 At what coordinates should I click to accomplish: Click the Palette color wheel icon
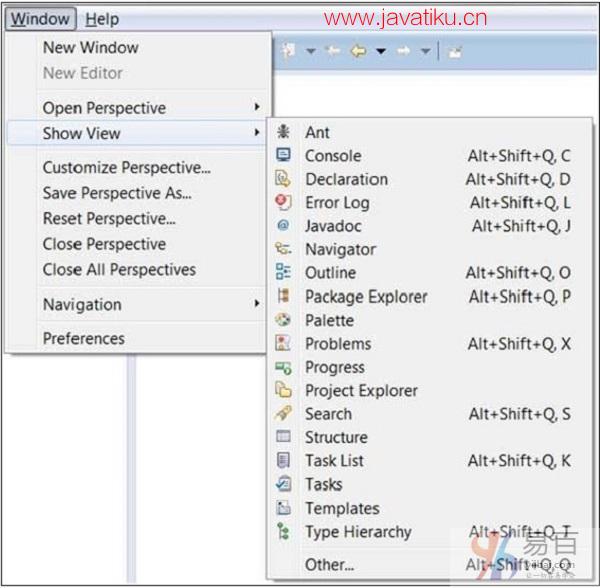283,319
